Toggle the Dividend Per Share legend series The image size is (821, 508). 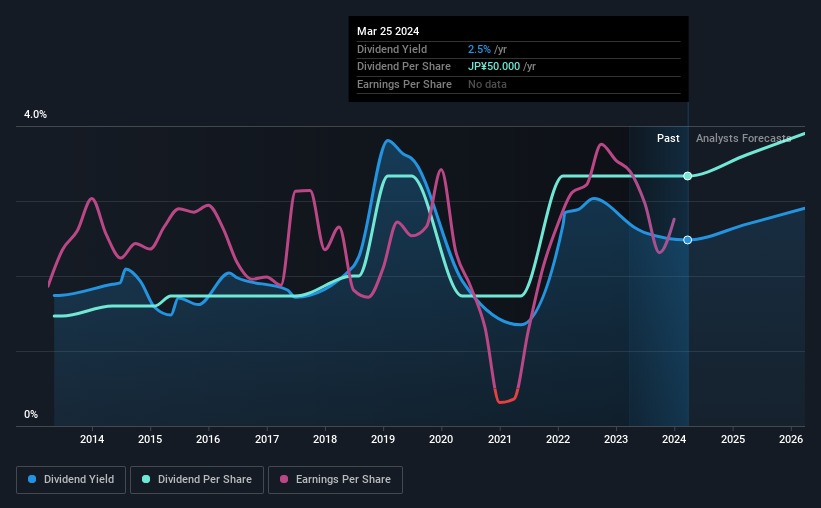(x=197, y=480)
